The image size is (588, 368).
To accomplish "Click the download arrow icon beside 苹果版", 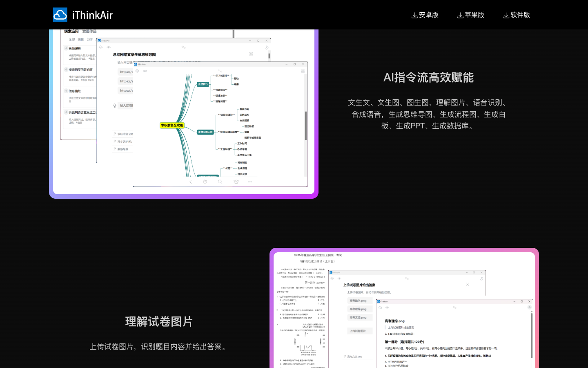I will click(460, 15).
